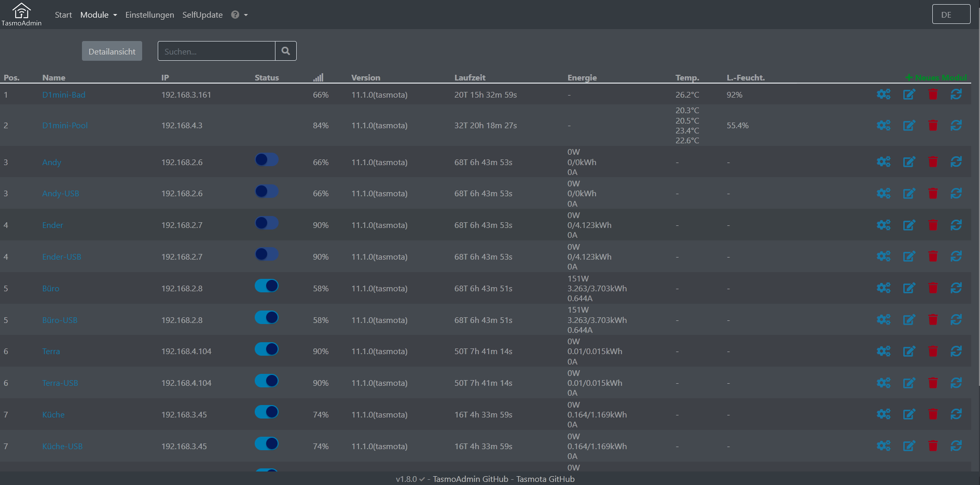Click the search magnifier button
Screen dimensions: 980x485
click(x=286, y=51)
